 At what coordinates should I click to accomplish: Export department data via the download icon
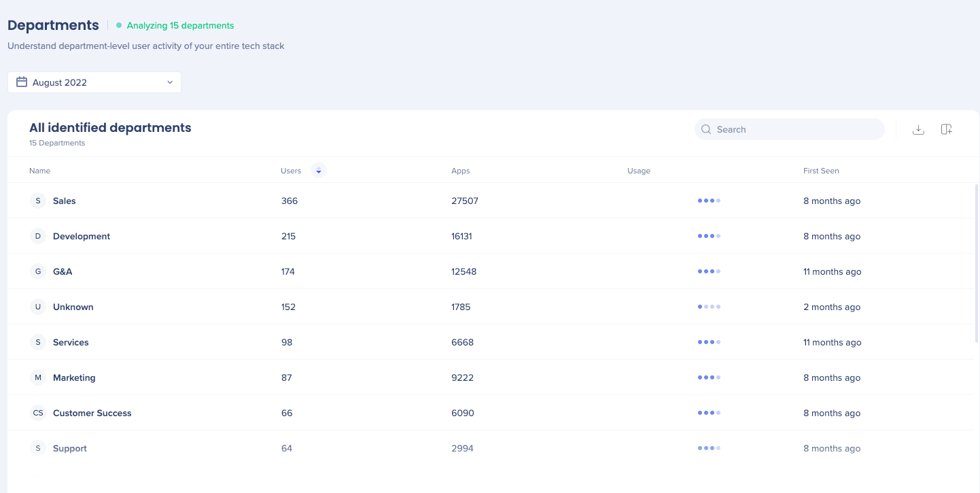point(918,129)
